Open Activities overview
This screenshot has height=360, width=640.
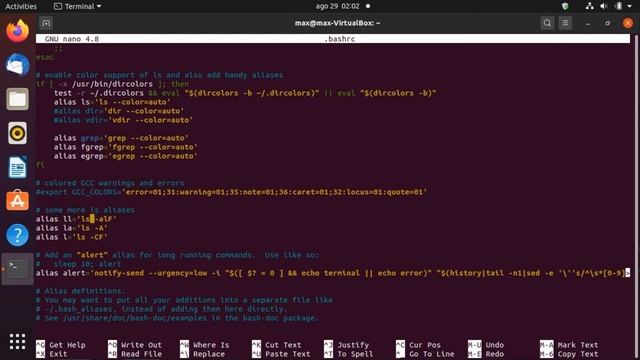21,6
